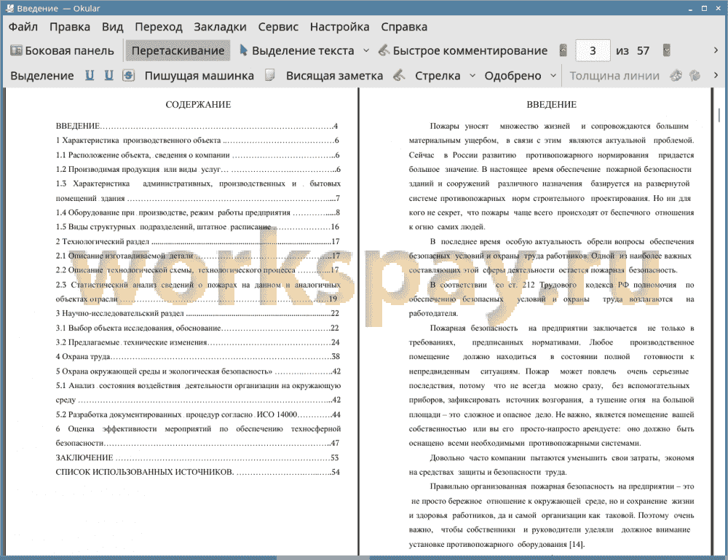728x560 pixels.
Task: Open the Правка menu
Action: (70, 27)
